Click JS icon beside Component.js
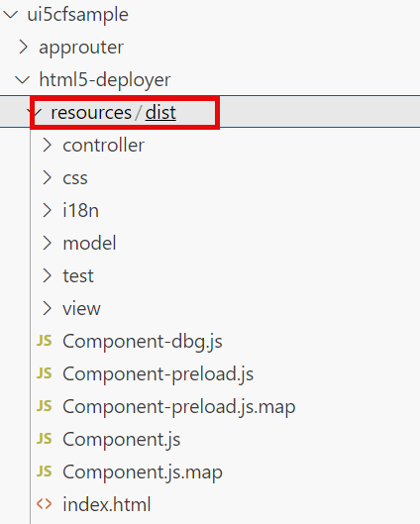Viewport: 420px width, 524px height. [45, 439]
